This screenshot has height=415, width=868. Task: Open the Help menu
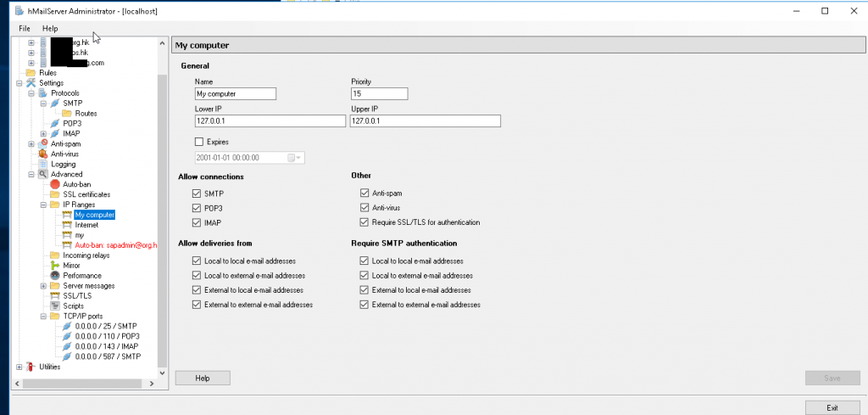[x=50, y=28]
